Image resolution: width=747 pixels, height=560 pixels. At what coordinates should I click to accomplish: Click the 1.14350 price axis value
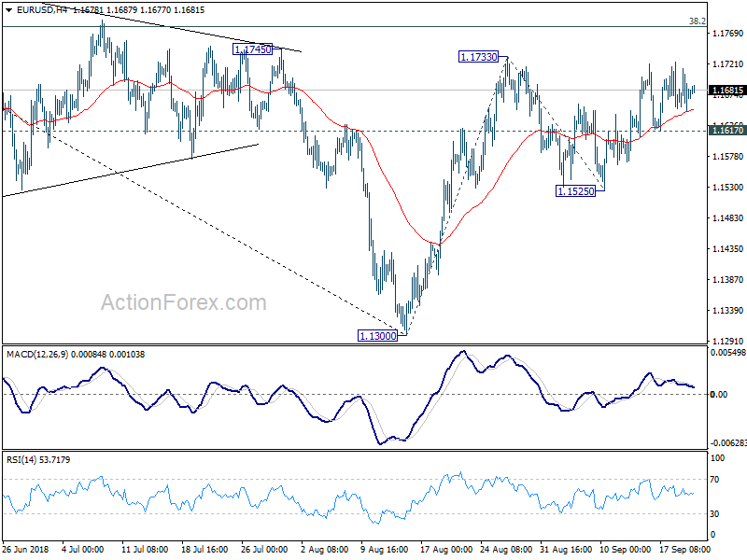[x=727, y=248]
